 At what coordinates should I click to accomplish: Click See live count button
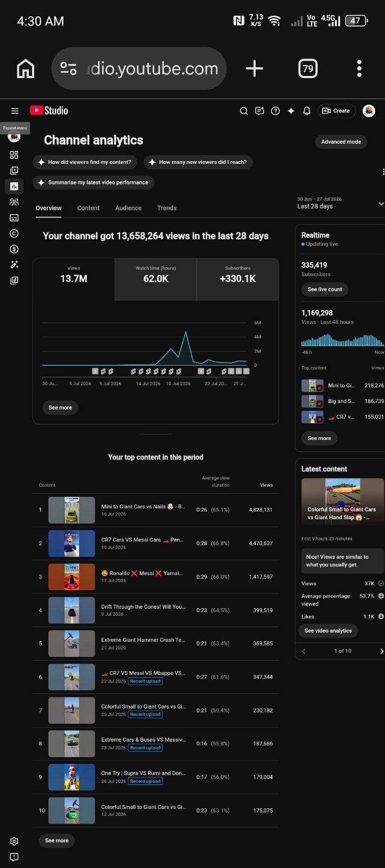pos(325,289)
